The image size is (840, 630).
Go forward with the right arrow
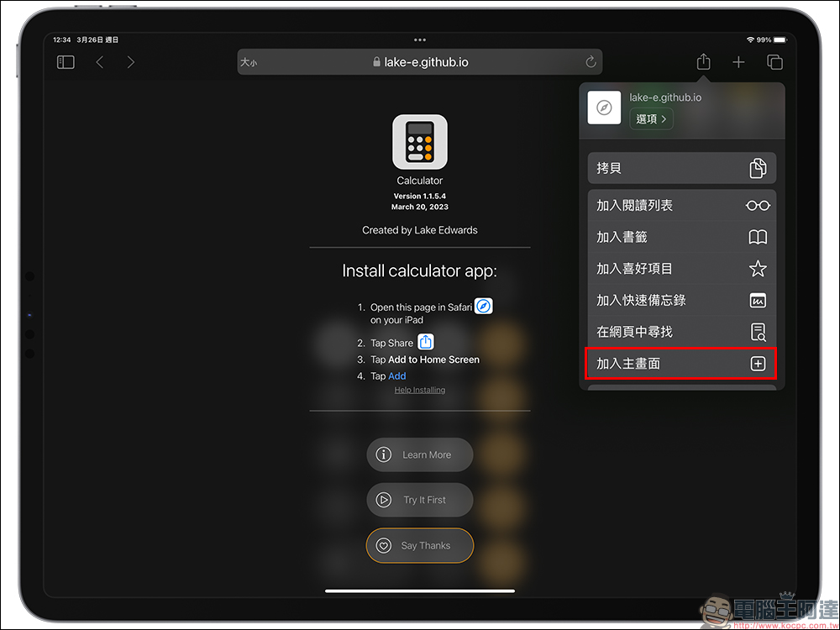(x=131, y=62)
